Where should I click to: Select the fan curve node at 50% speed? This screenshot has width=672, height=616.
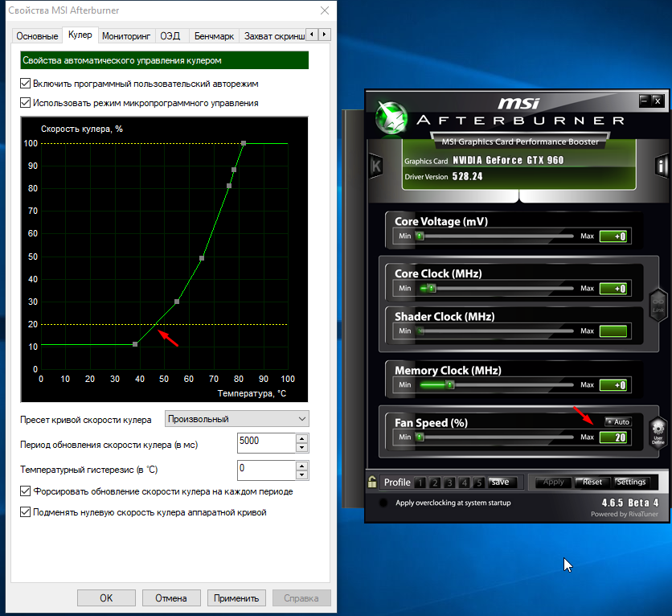[202, 258]
